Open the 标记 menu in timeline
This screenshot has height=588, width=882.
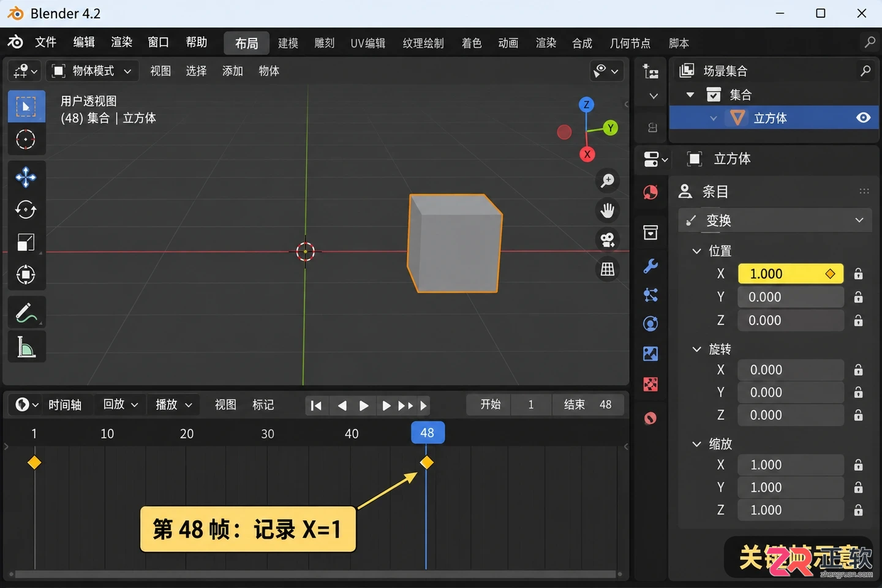pos(263,405)
